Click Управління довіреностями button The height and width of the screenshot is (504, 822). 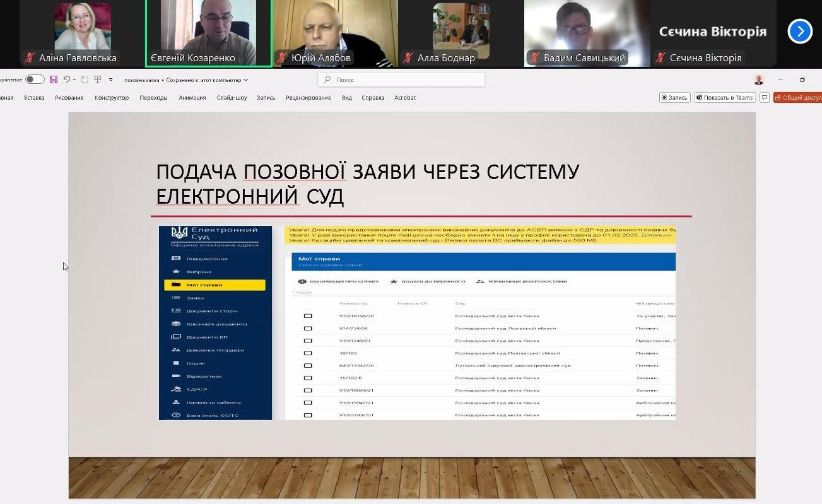[x=522, y=281]
